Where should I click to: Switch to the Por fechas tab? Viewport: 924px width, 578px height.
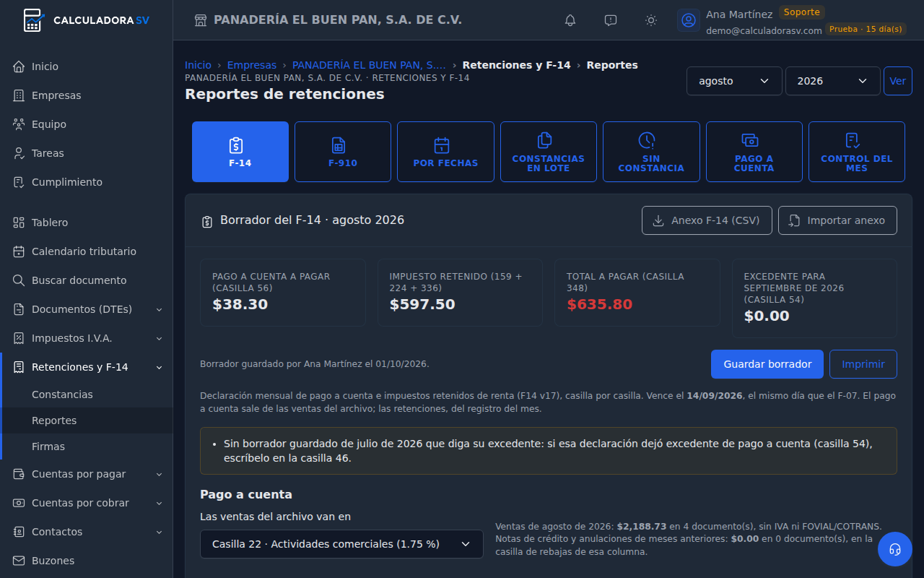[x=445, y=152]
